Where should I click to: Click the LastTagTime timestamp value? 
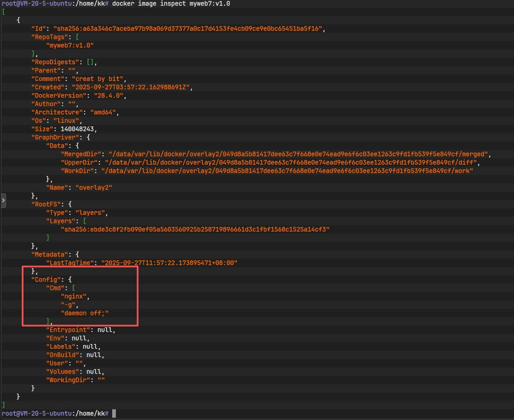pos(169,263)
